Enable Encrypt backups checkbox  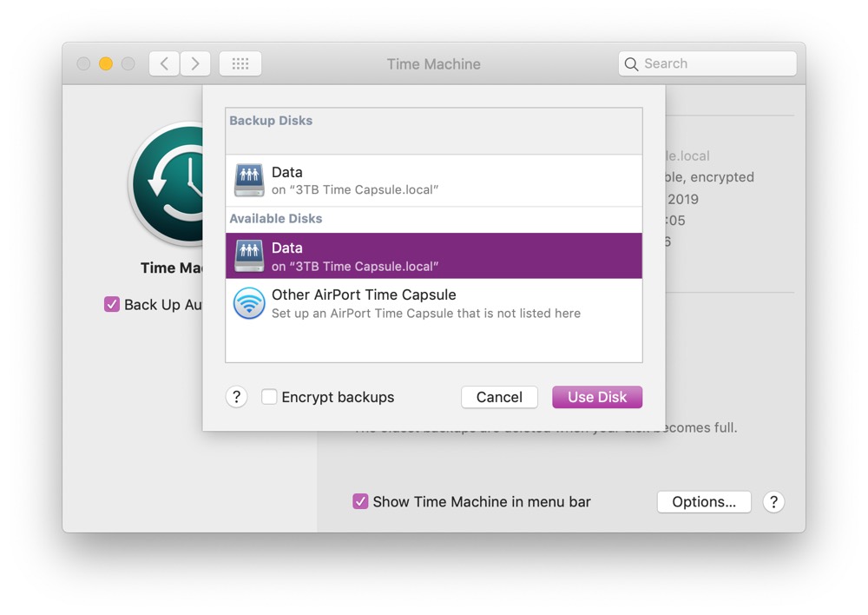click(x=269, y=397)
